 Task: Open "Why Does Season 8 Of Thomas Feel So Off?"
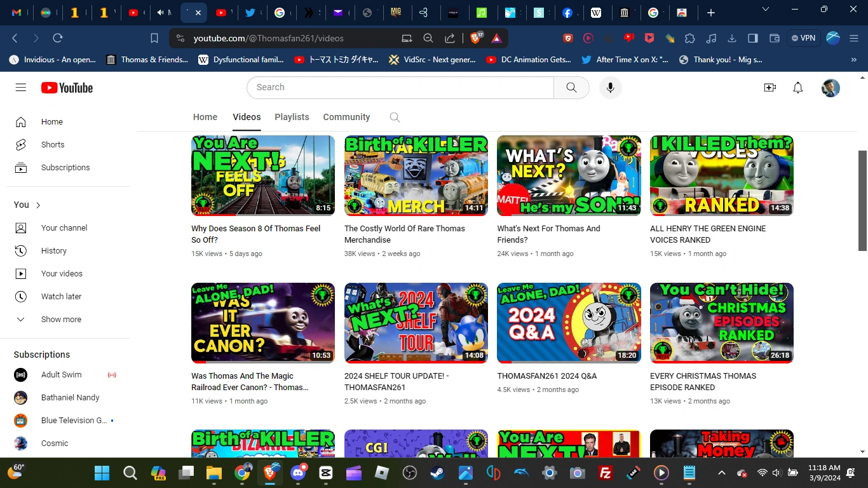pyautogui.click(x=255, y=234)
